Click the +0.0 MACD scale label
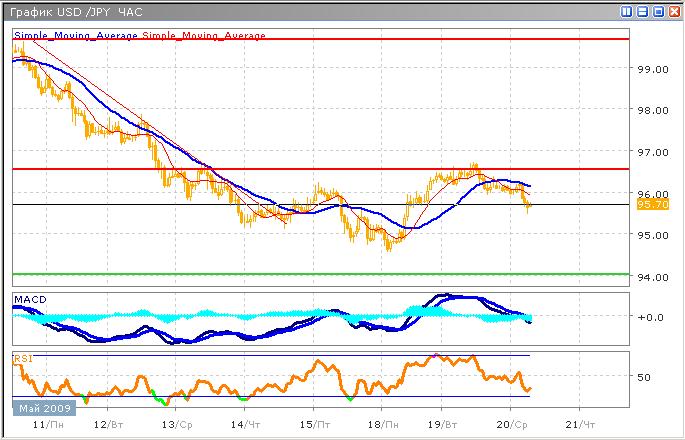This screenshot has width=685, height=440. pos(649,317)
